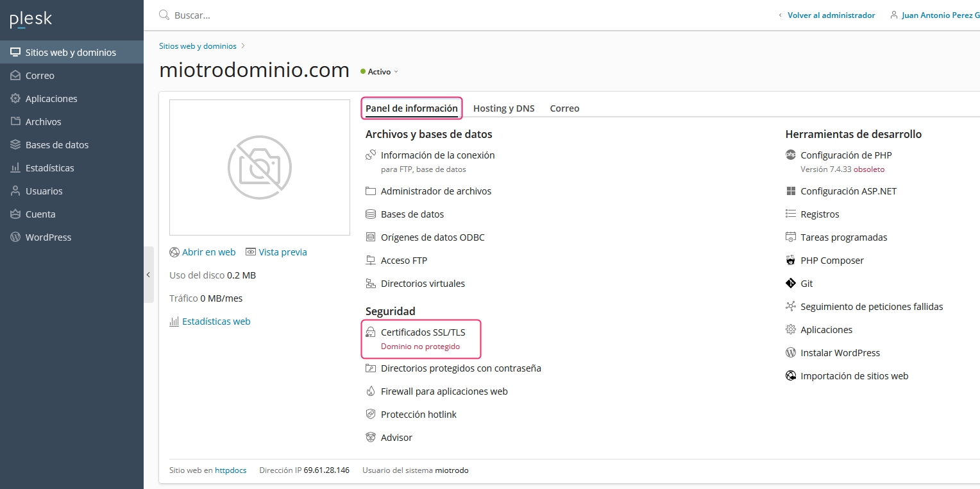
Task: Switch to the Hosting y DNS tab
Action: (503, 108)
